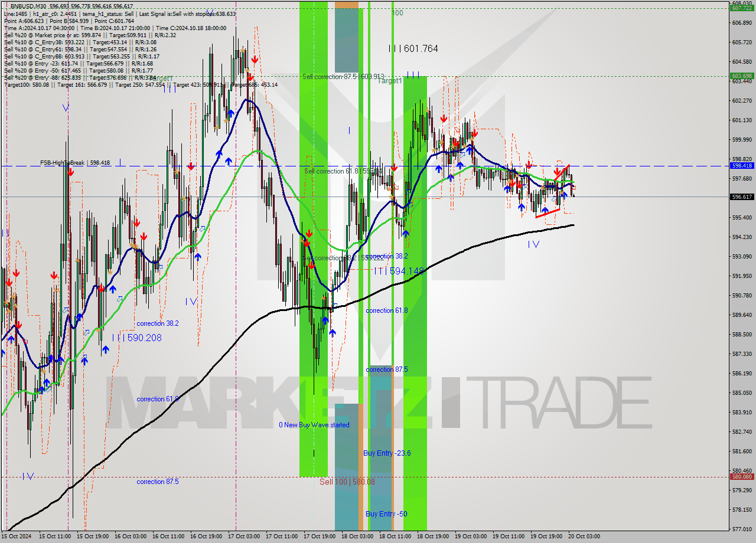The image size is (756, 543).
Task: Click the 20 Oct 03:00 time label
Action: [585, 537]
